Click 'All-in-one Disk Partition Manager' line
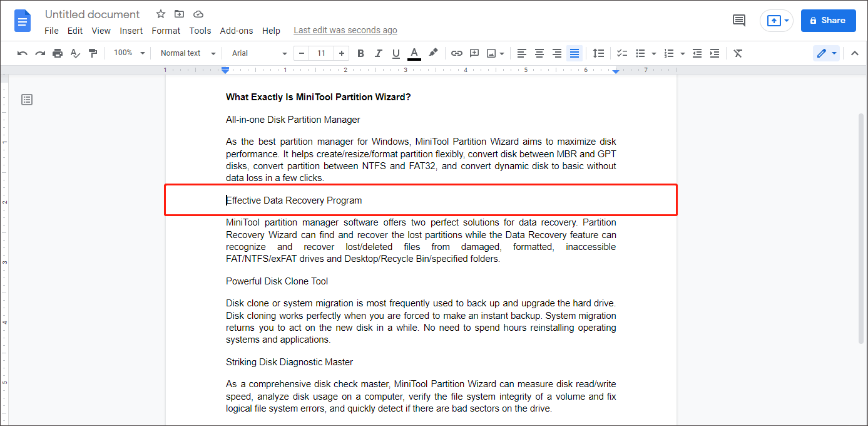This screenshot has width=868, height=426. click(x=293, y=120)
